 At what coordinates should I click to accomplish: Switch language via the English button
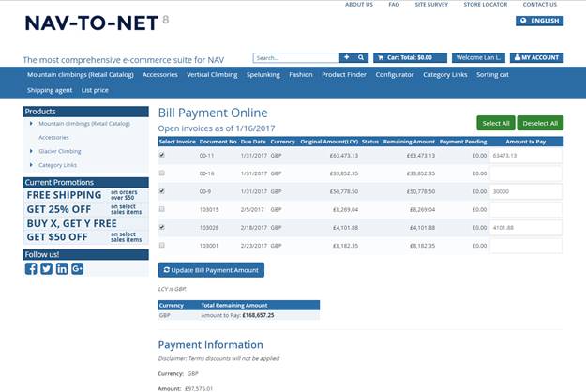[x=540, y=21]
